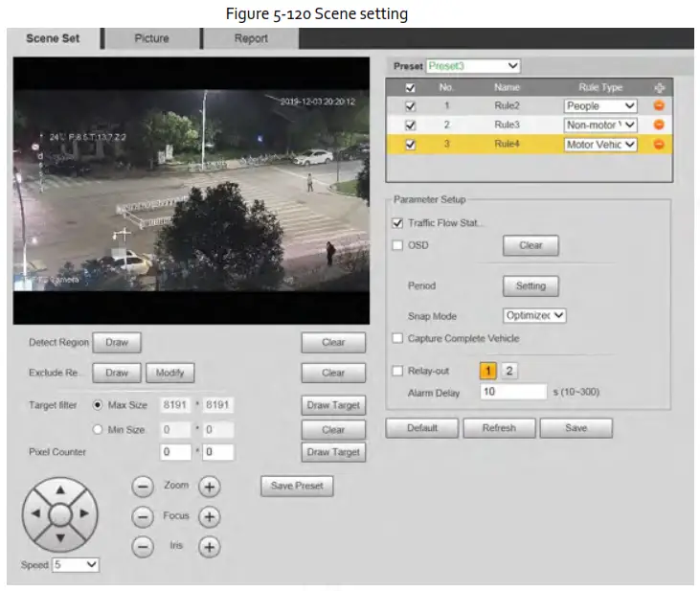
Task: Enable the Relay-out checkbox
Action: [x=397, y=371]
